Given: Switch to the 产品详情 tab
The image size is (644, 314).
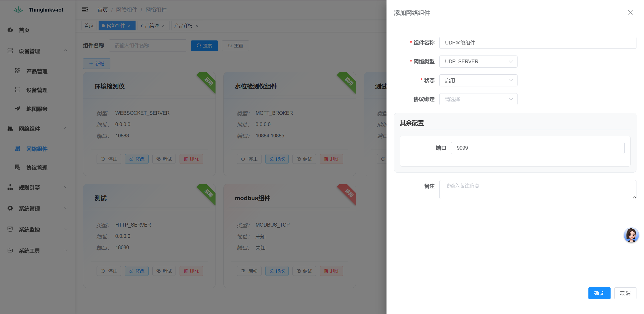Looking at the screenshot, I should pyautogui.click(x=184, y=25).
